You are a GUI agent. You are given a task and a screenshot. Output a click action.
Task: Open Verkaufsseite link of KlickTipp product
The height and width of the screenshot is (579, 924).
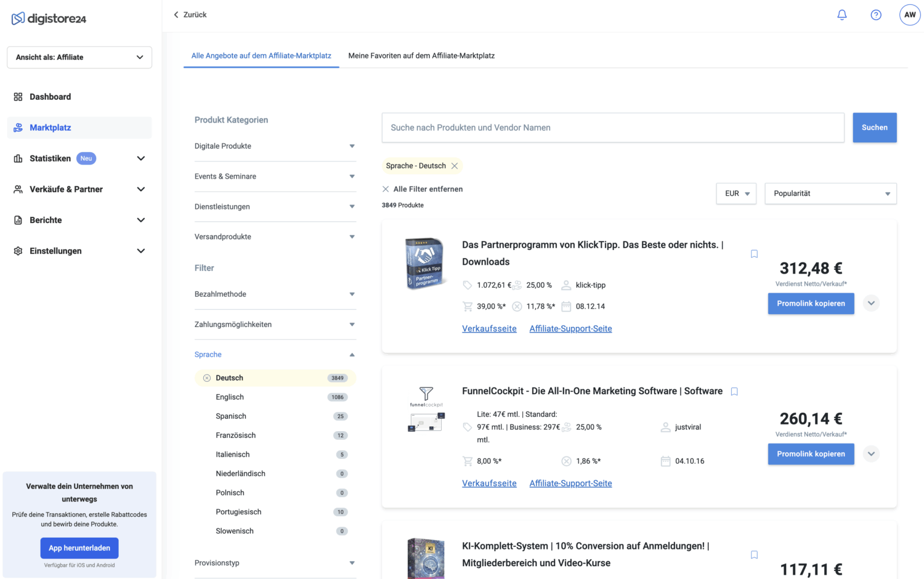[489, 329]
